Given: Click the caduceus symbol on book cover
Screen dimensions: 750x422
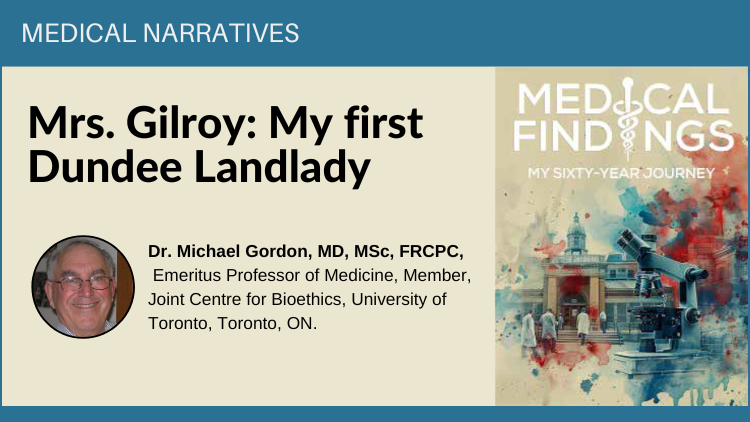Looking at the screenshot, I should (x=628, y=119).
